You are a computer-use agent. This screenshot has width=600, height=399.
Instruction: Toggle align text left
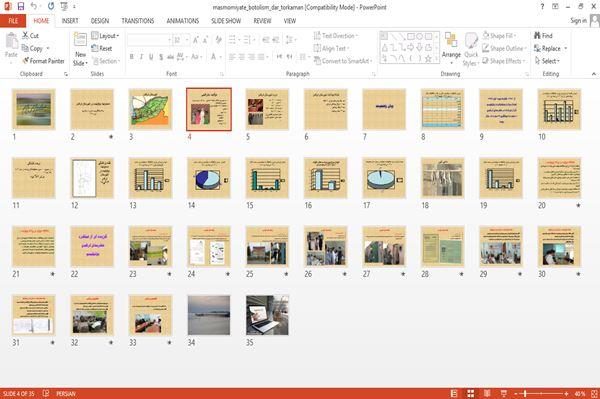[232, 57]
